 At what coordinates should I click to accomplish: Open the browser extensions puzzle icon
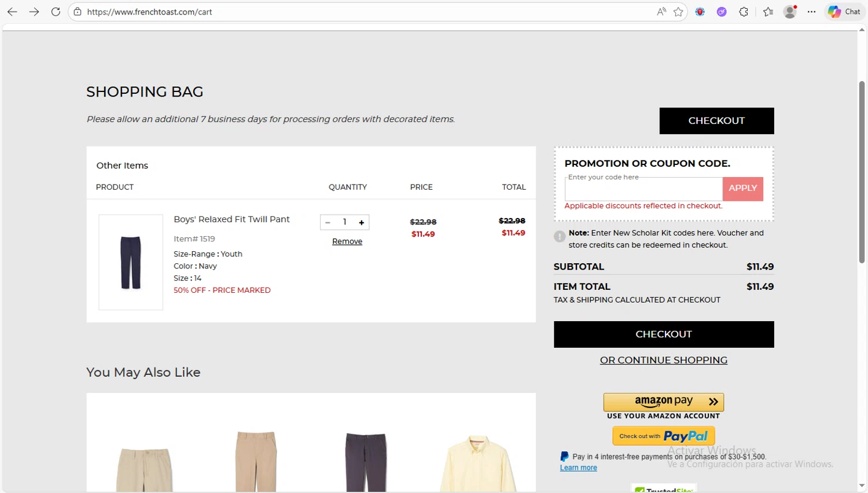744,12
